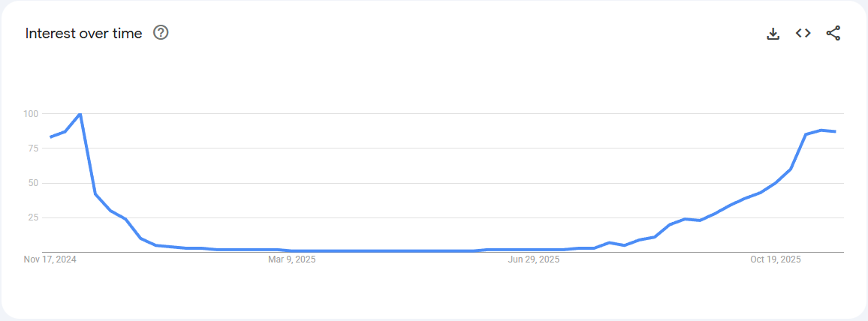Click the trend line above Oct 19, 2025
This screenshot has width=868, height=321.
click(x=776, y=183)
